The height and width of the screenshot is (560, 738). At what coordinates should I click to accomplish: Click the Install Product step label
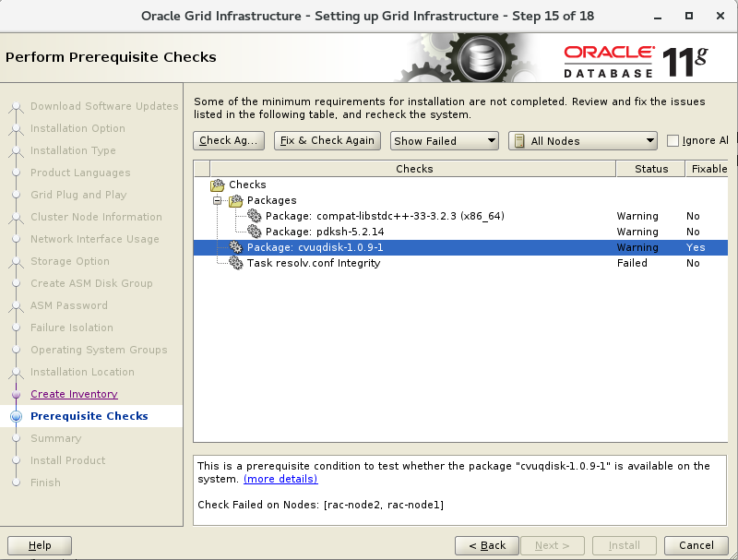click(x=67, y=460)
